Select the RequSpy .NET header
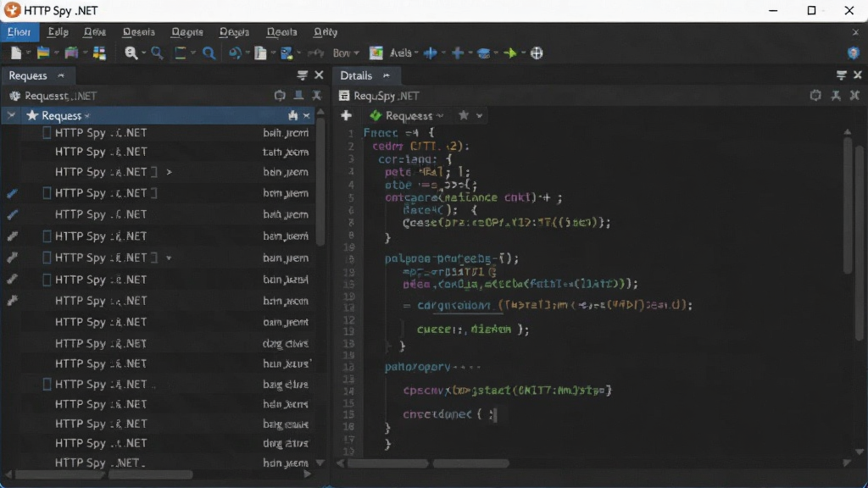The height and width of the screenshot is (488, 868). pyautogui.click(x=387, y=96)
